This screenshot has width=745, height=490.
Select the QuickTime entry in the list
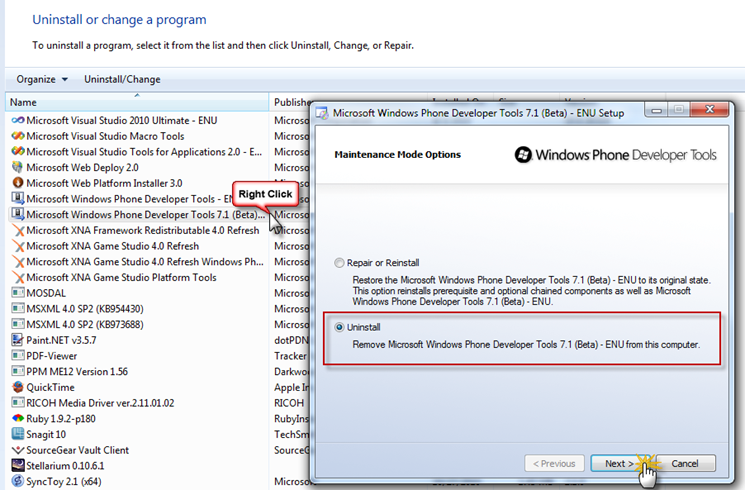point(137,387)
